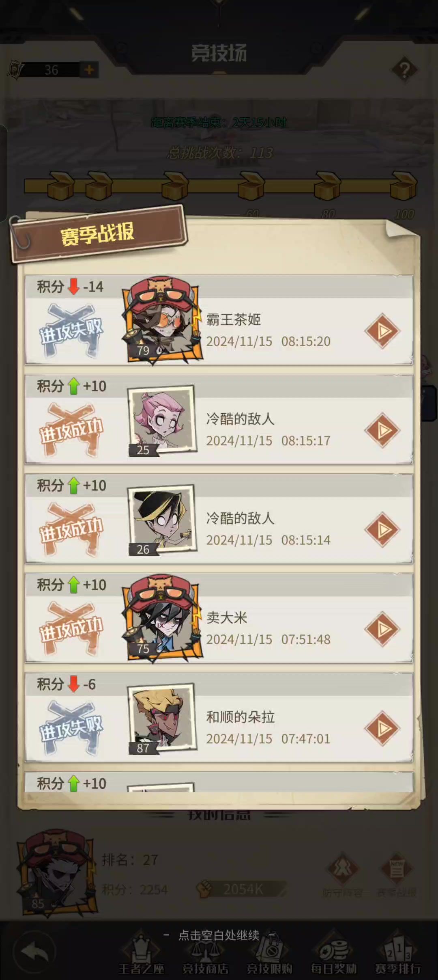
Task: Play replay of 08:15:14 冷酷的敌人 battle
Action: [x=382, y=530]
